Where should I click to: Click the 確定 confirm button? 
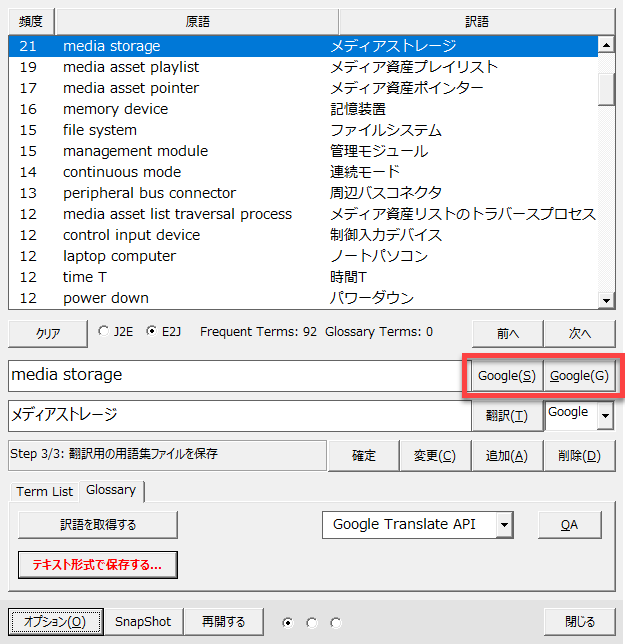(363, 456)
